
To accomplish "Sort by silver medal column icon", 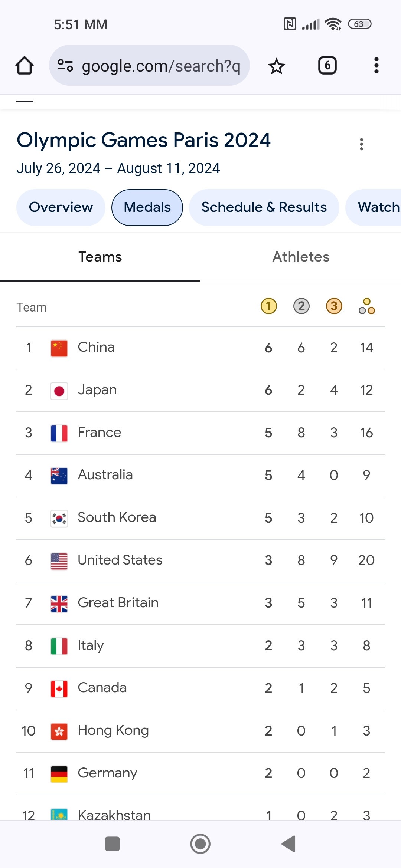I will (301, 306).
